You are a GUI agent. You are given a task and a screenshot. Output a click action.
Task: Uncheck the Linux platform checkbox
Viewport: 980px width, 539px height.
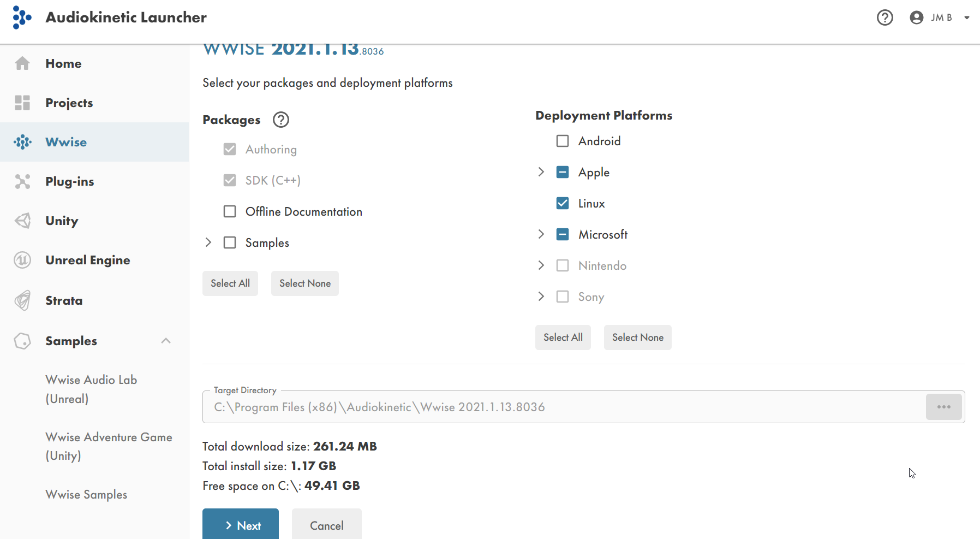coord(563,203)
